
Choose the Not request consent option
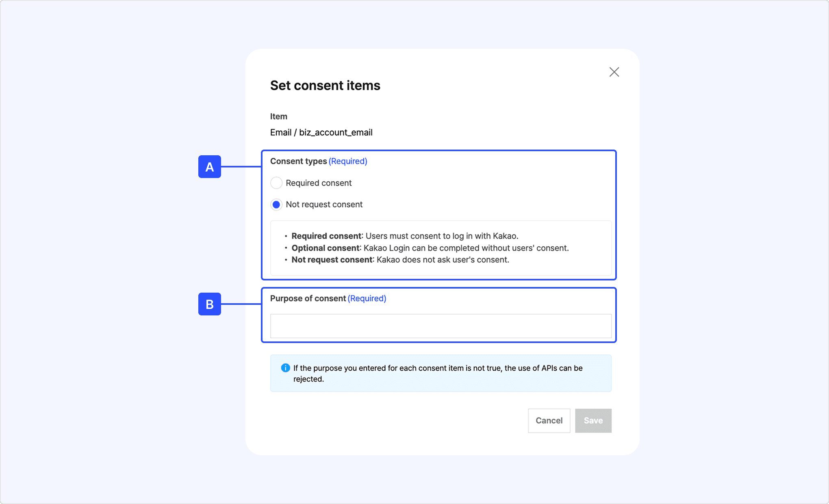(x=276, y=204)
